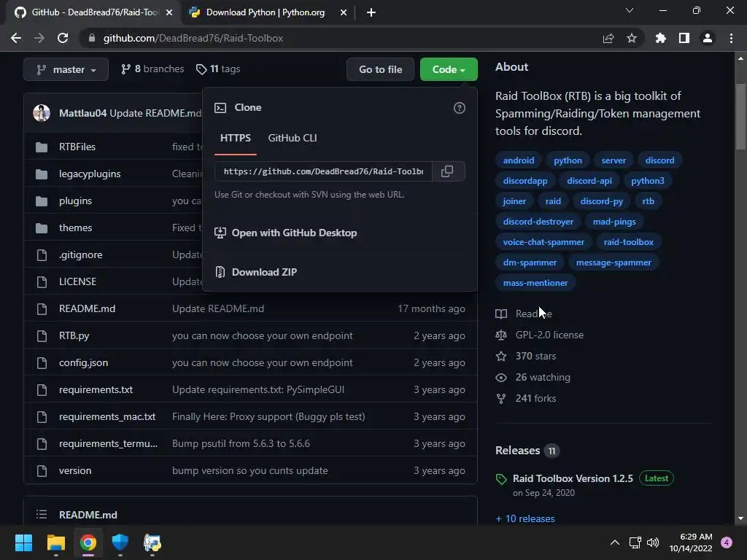Select the GitHub Raid-Toolbox browser tab
The width and height of the screenshot is (747, 560).
point(94,12)
